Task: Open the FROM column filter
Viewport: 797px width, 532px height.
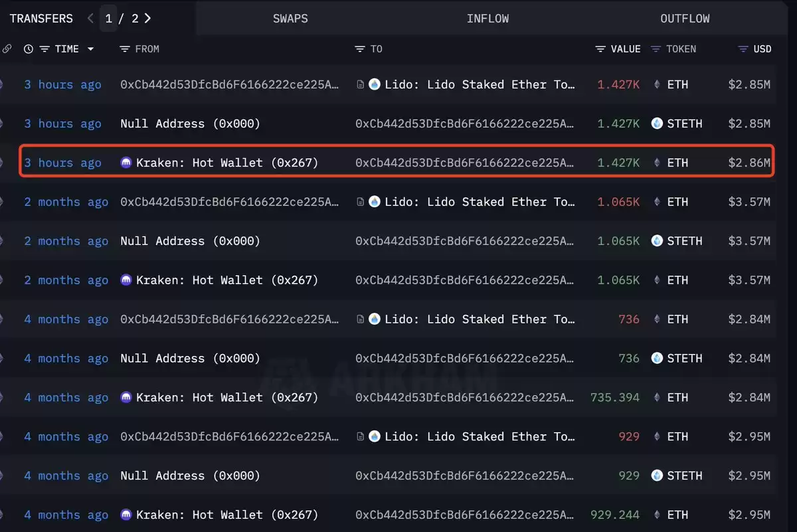Action: click(x=125, y=49)
